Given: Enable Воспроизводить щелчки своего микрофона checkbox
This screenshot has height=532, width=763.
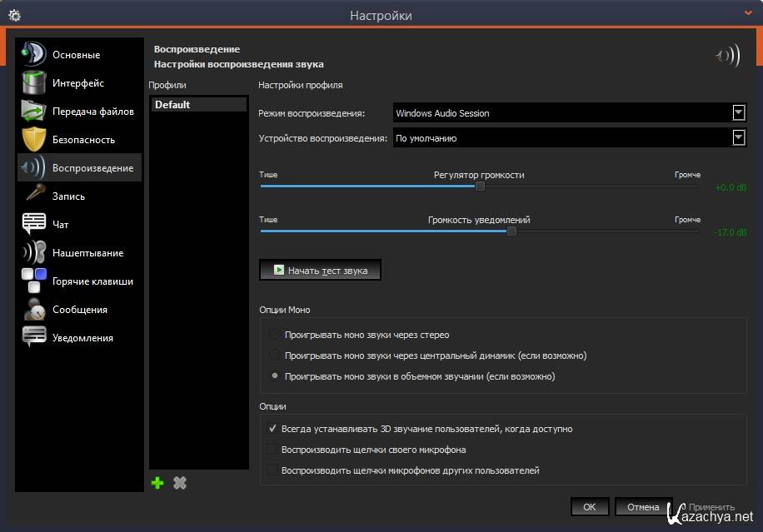Looking at the screenshot, I should pyautogui.click(x=272, y=450).
